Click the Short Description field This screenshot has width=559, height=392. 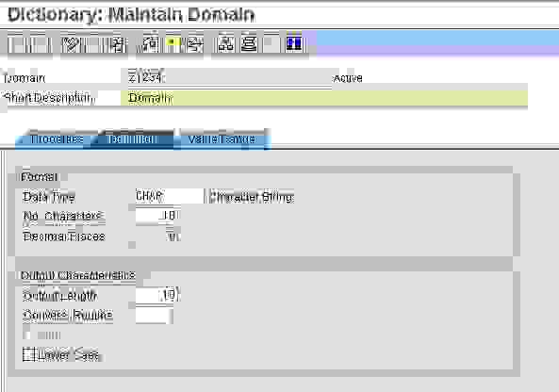click(324, 98)
